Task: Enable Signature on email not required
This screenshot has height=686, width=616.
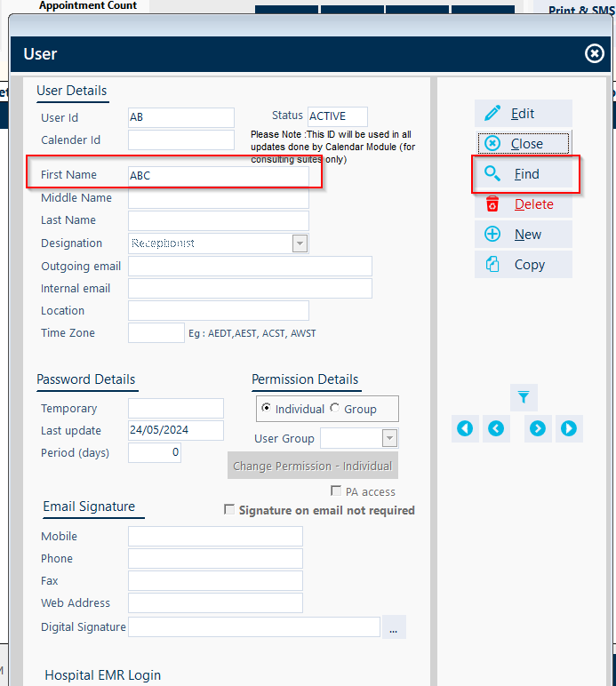Action: 229,510
